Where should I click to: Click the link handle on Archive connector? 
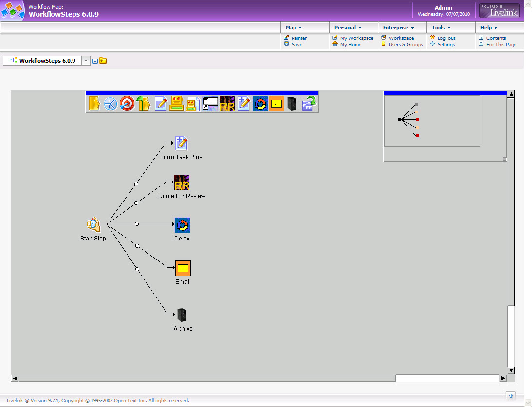point(137,269)
